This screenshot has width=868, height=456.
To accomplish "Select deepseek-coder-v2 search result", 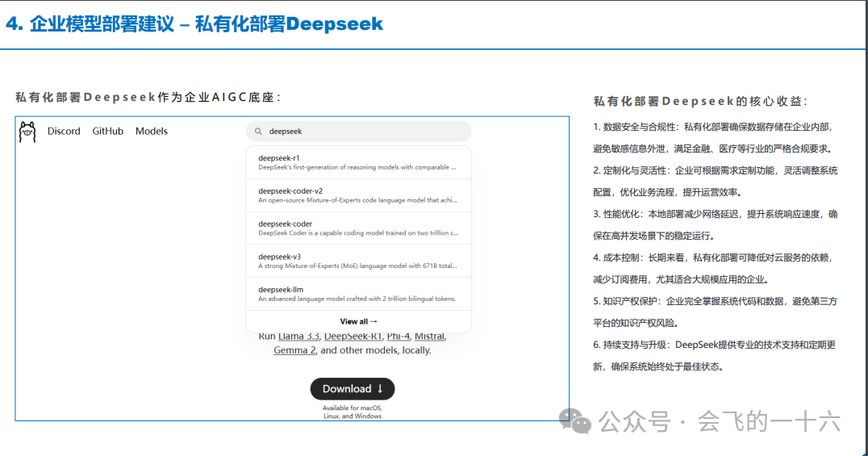I will 358,195.
